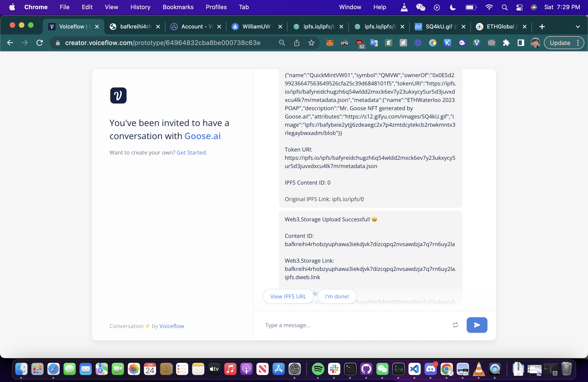Share the page via the share icon
Image resolution: width=588 pixels, height=382 pixels.
coord(297,43)
